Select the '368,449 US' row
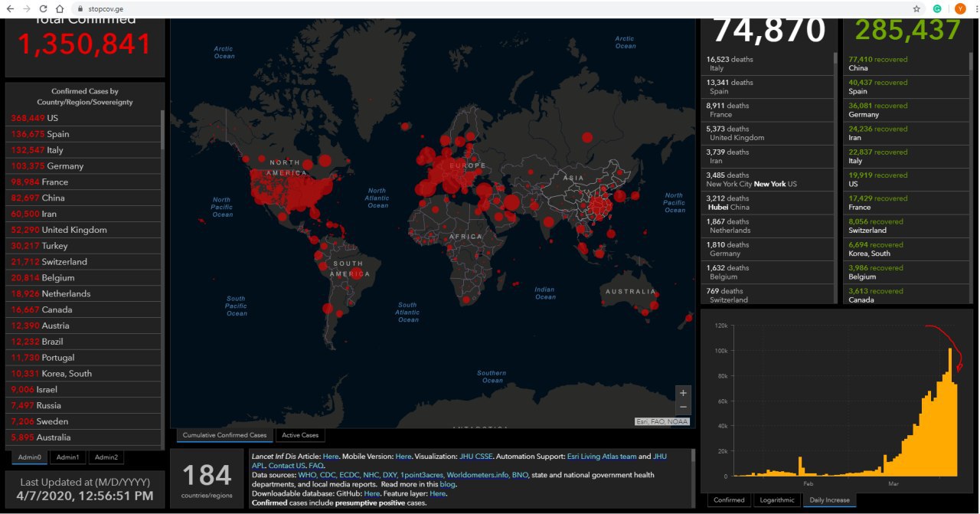This screenshot has height=514, width=980. (84, 118)
